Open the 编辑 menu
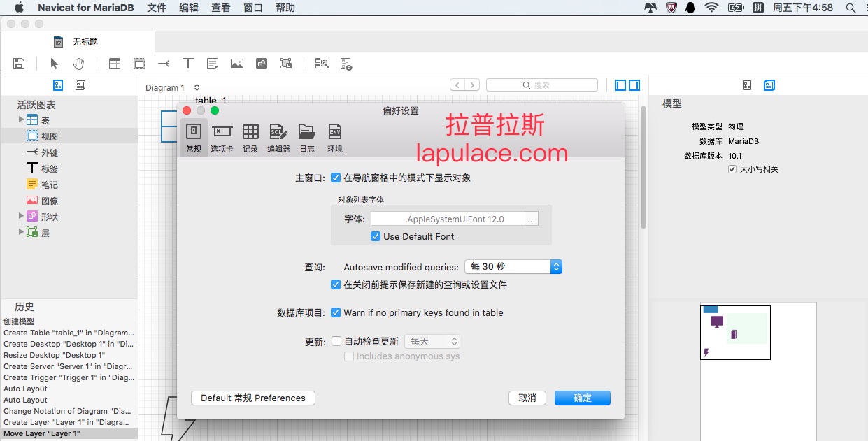Viewport: 868px width, 441px height. (x=189, y=8)
